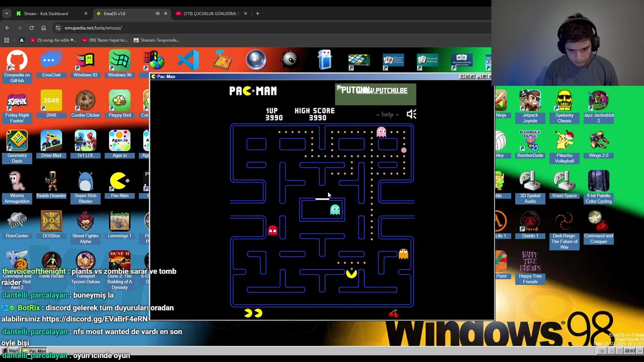Launch the Cookie Clicker icon
644x362 pixels.
point(86,105)
